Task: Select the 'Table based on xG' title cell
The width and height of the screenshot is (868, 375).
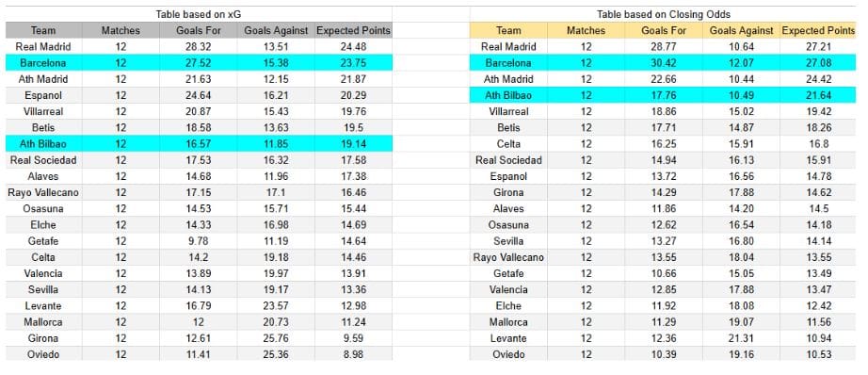Action: [x=199, y=14]
